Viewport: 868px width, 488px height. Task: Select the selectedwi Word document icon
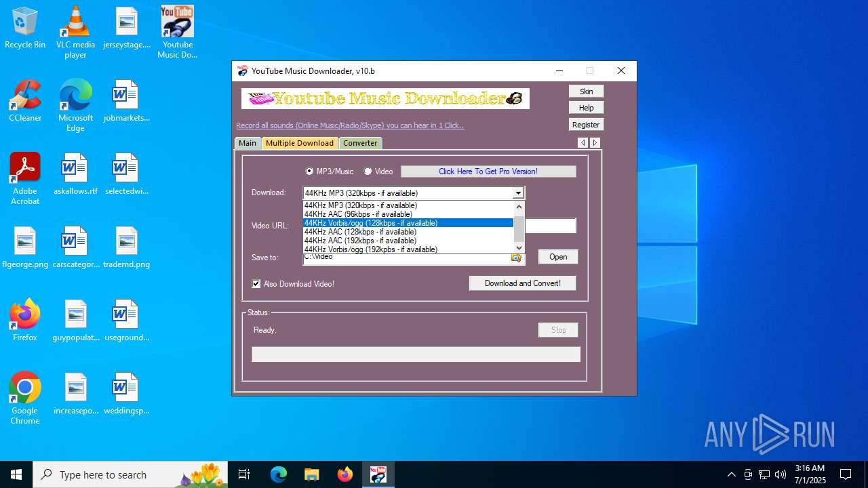(x=127, y=175)
